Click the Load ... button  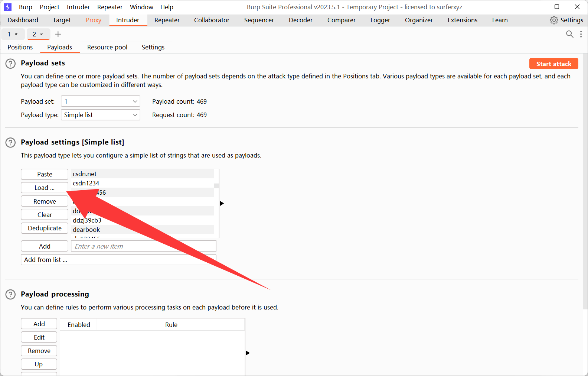[45, 188]
